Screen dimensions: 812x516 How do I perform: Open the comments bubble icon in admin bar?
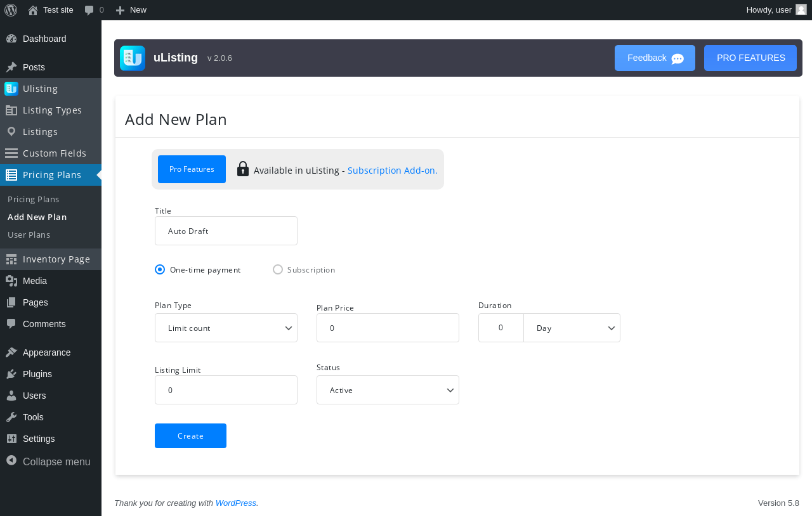89,10
